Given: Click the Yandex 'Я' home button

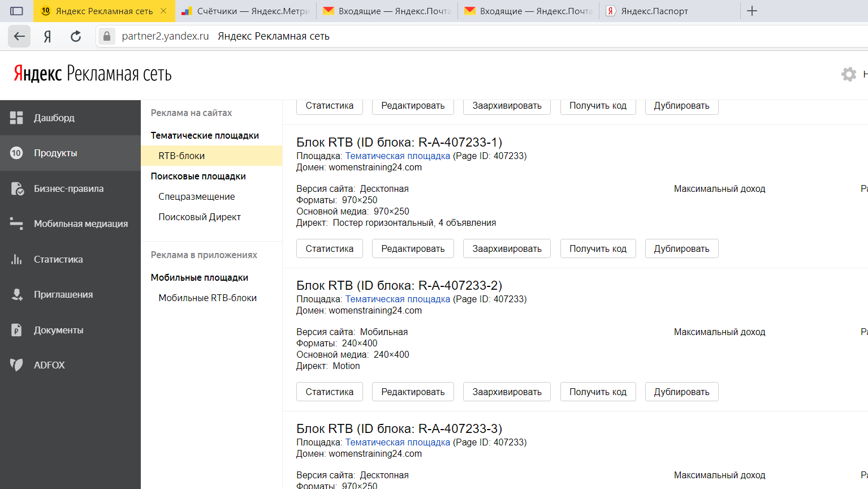Looking at the screenshot, I should click(47, 36).
